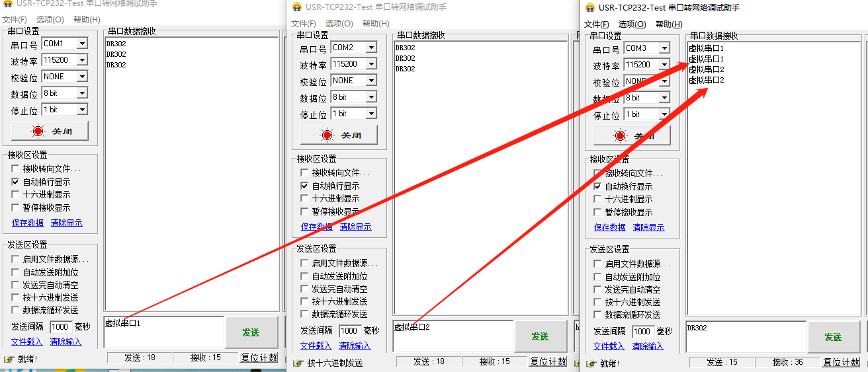Screen dimensions: 868x372
Task: Click the hand icon in COM3 window status bar
Action: coord(590,363)
